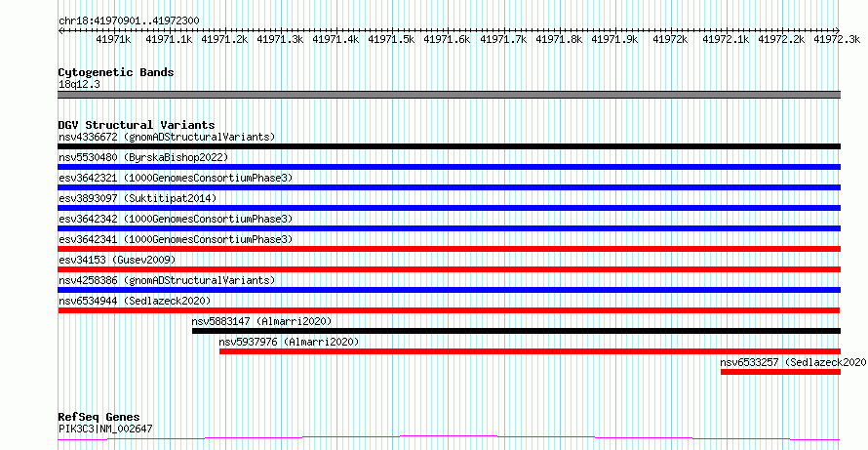
Task: Click the esv3642321 (1000GenomesConsortiumPhase3) label
Action: pos(176,178)
